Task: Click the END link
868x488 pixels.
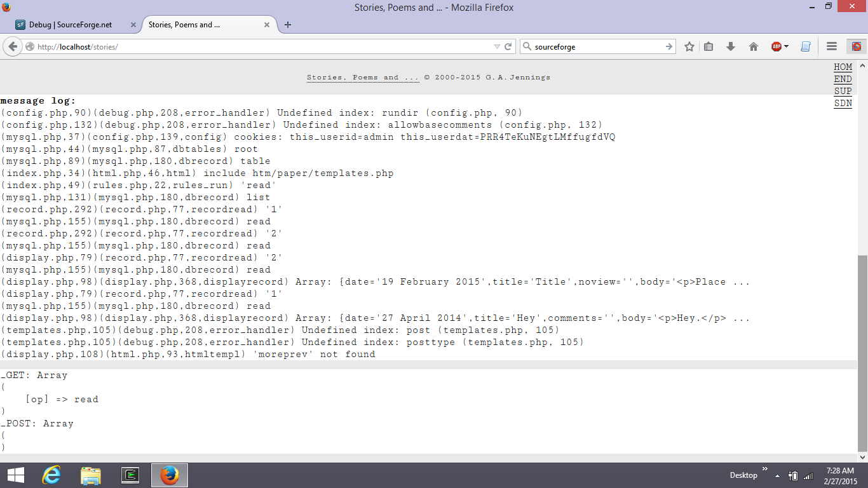Action: (x=843, y=79)
